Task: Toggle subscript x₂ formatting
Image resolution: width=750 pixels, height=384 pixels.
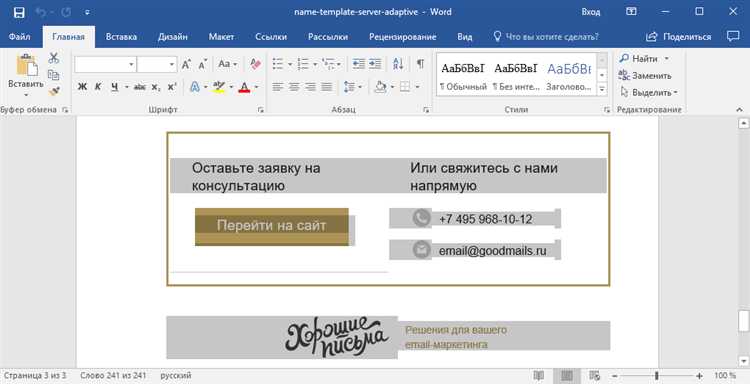Action: 155,87
